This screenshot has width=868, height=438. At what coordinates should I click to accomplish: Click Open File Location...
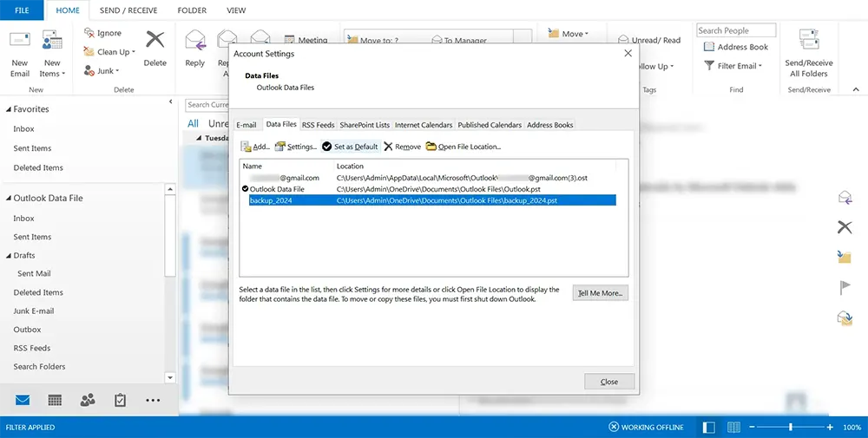click(x=464, y=147)
